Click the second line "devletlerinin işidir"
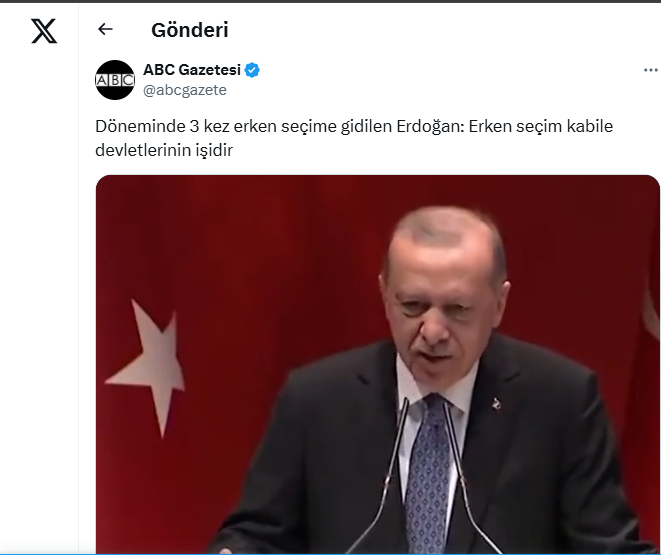This screenshot has width=661, height=555. coord(164,150)
